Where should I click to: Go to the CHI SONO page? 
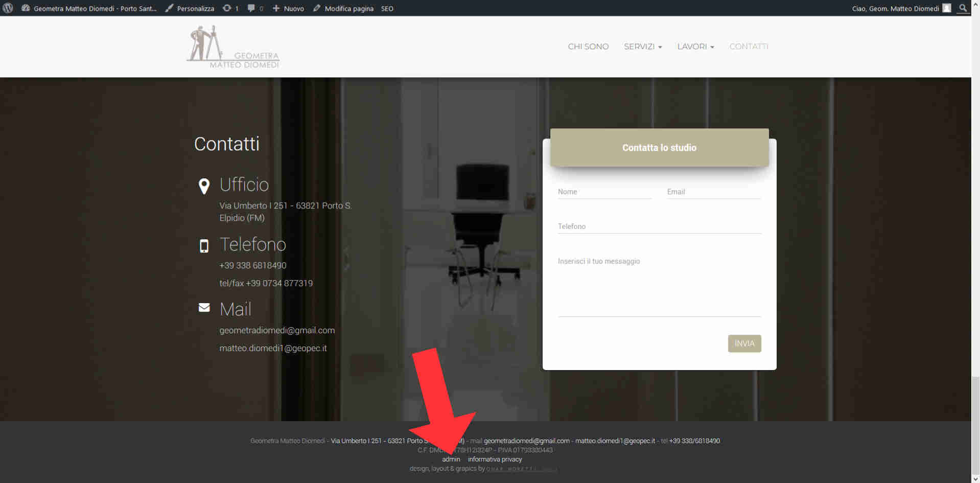click(x=588, y=47)
